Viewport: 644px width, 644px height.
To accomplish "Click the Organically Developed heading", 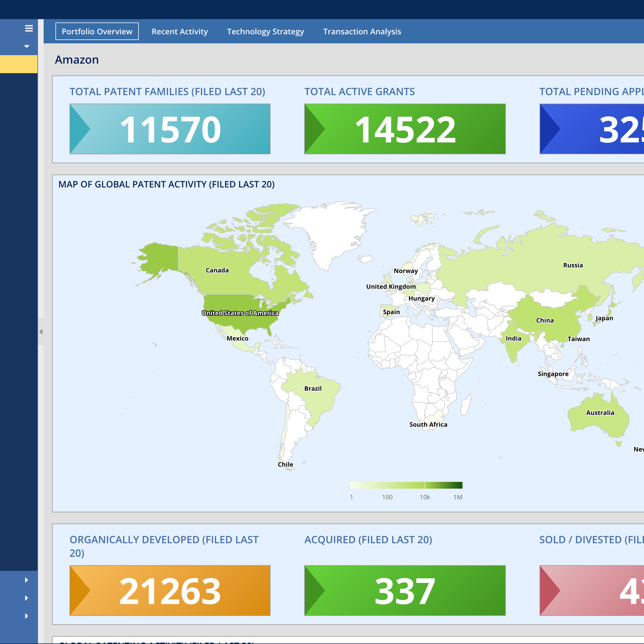I will pyautogui.click(x=164, y=546).
